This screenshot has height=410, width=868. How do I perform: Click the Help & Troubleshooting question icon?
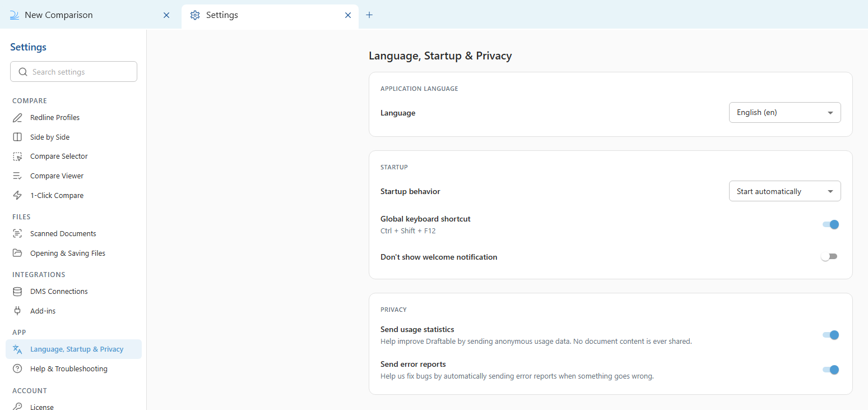tap(18, 368)
